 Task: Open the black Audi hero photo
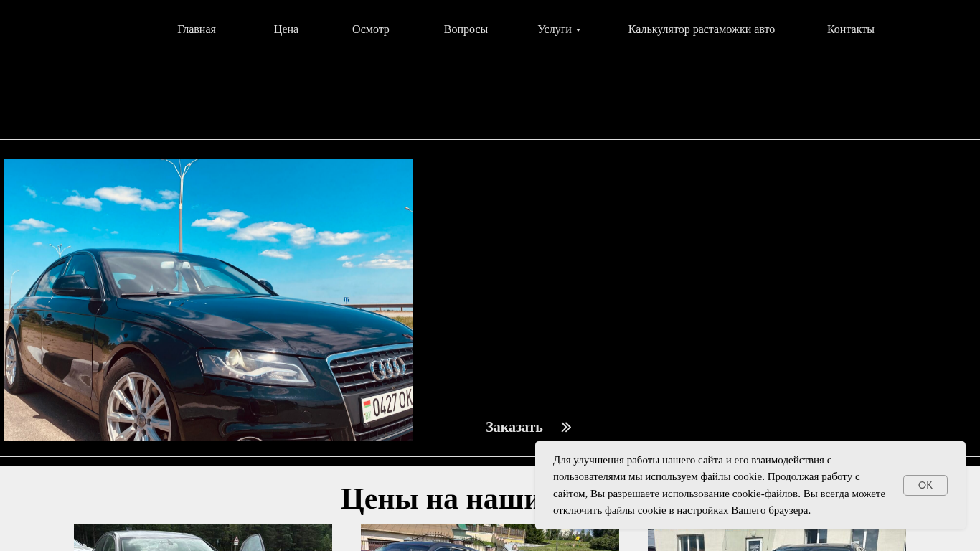(209, 300)
